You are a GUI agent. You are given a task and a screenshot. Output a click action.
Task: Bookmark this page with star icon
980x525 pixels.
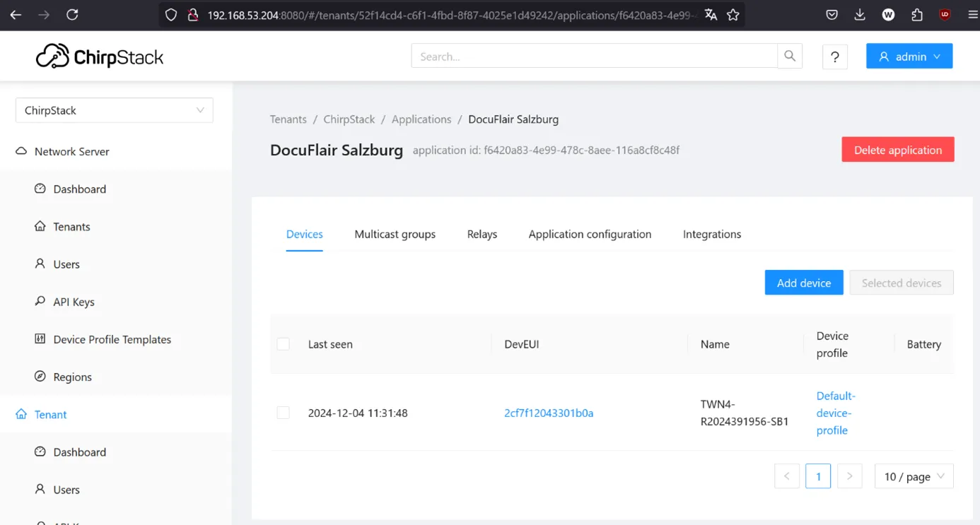[x=733, y=15]
